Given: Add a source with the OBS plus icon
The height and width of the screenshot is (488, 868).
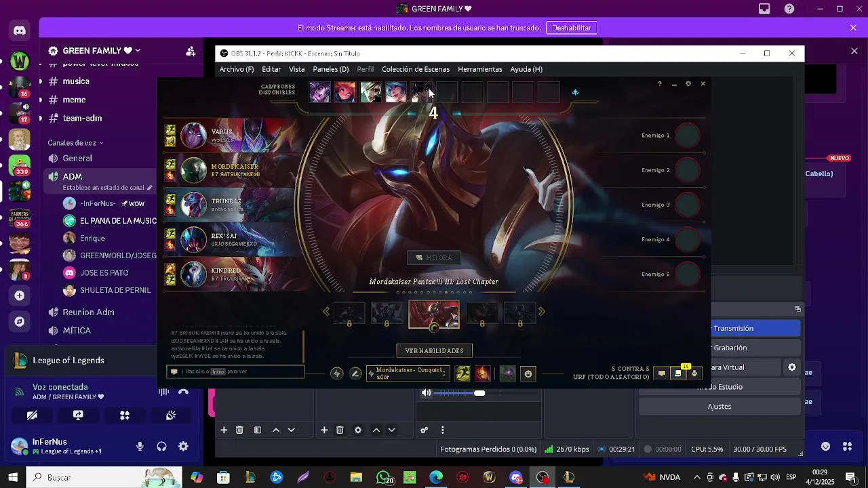Looking at the screenshot, I should tap(324, 430).
